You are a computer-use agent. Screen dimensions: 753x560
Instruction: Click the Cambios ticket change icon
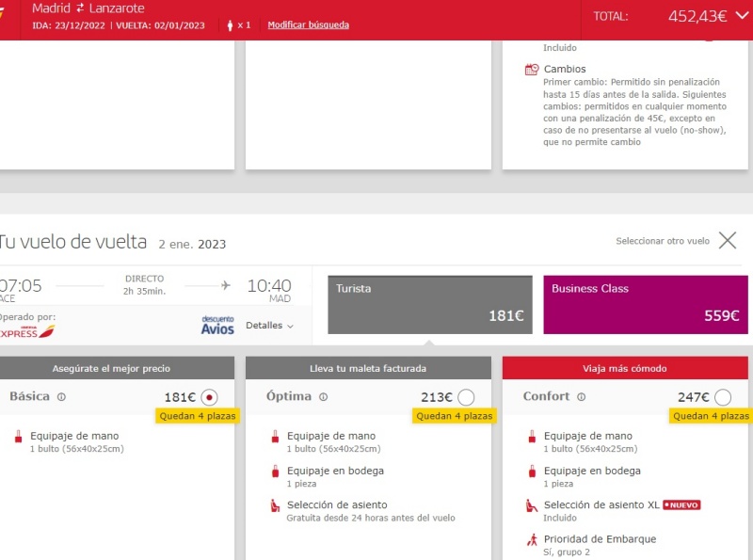click(x=532, y=70)
